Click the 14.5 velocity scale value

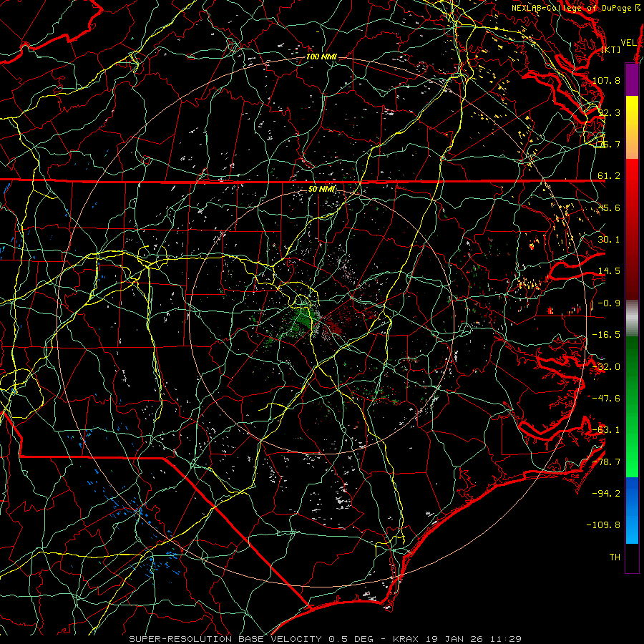pos(609,271)
